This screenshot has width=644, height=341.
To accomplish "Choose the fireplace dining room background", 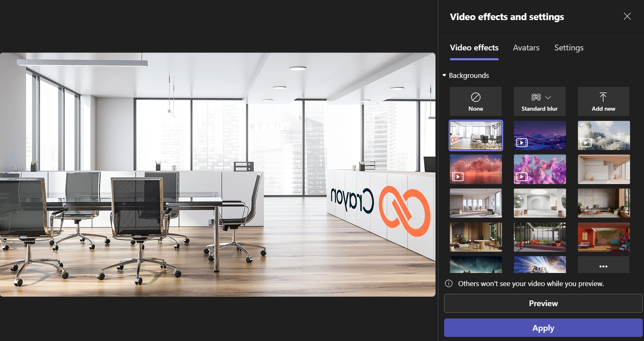I will [476, 237].
